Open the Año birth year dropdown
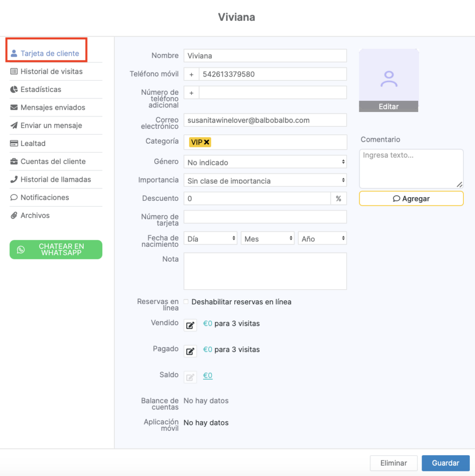The image size is (475, 476). click(323, 238)
